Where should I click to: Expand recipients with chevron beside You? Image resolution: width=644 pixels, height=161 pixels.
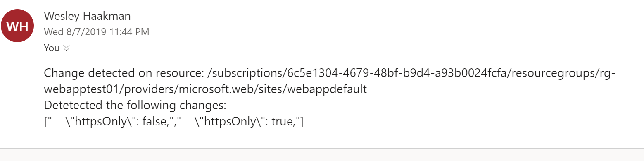click(x=67, y=48)
